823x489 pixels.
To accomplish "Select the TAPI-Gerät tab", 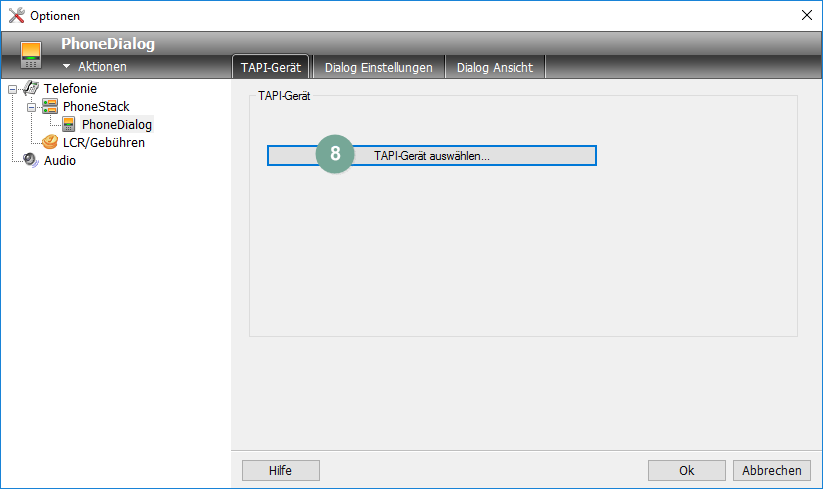I will [271, 67].
